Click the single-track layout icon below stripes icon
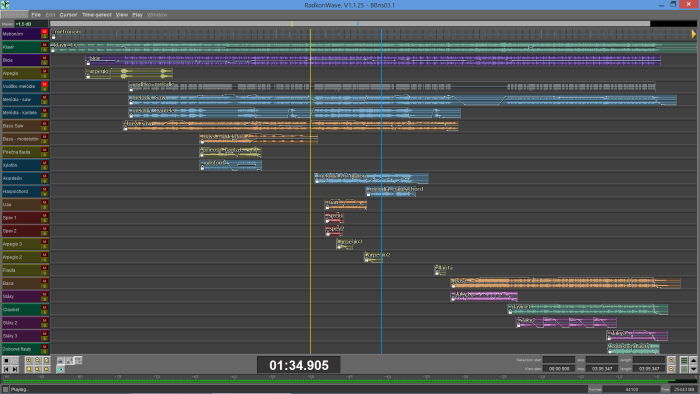The image size is (700, 394). 684,369
